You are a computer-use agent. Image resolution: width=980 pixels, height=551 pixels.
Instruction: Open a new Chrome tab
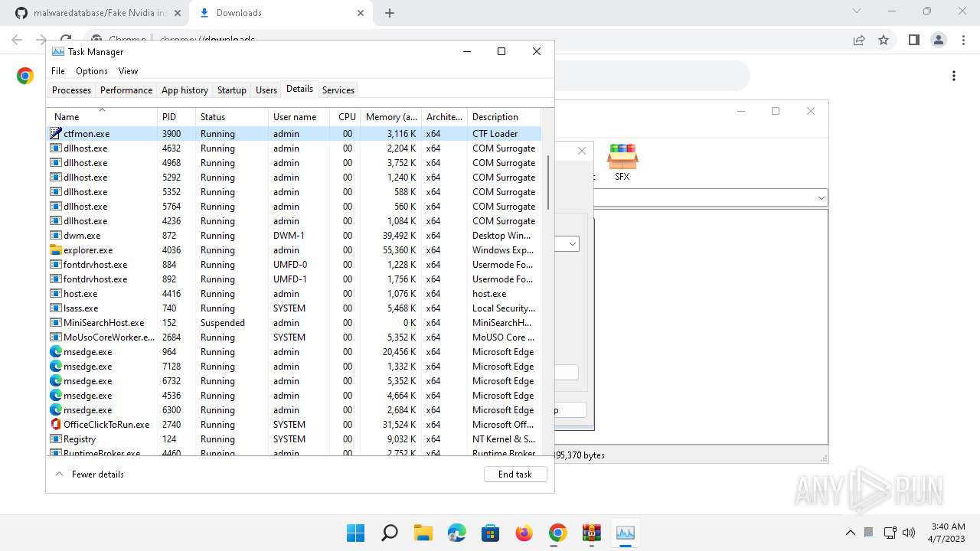pyautogui.click(x=390, y=13)
